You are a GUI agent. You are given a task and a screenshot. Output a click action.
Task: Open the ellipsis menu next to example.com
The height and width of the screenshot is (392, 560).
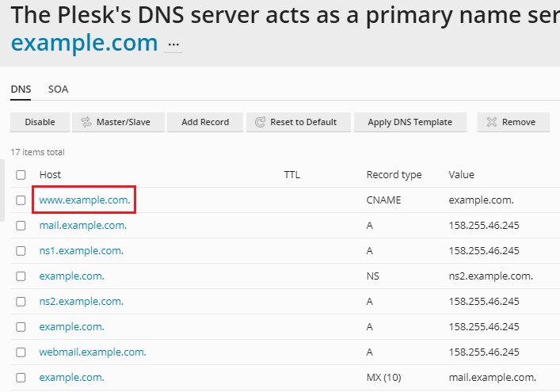[x=173, y=45]
